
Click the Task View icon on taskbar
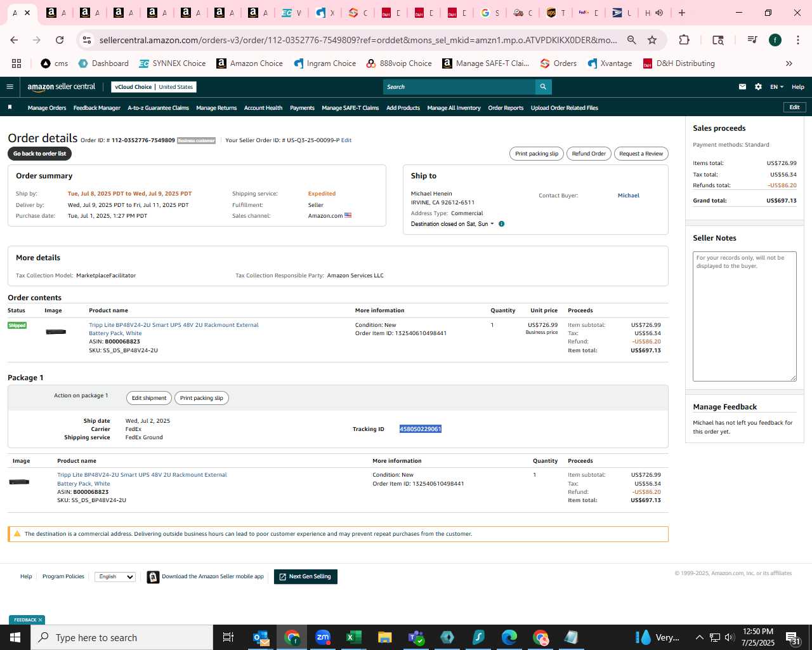click(228, 637)
